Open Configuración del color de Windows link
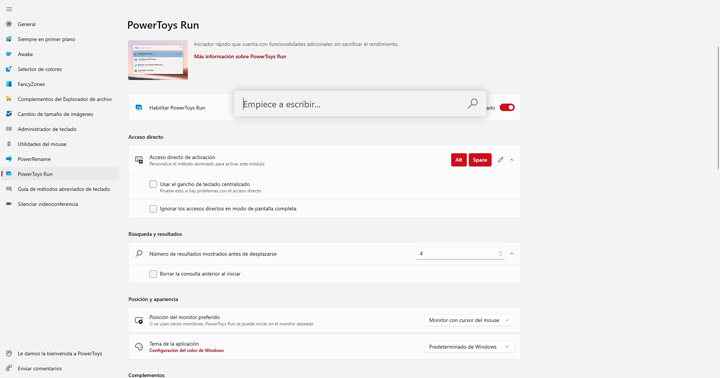Viewport: 720px width, 378px height. click(186, 350)
